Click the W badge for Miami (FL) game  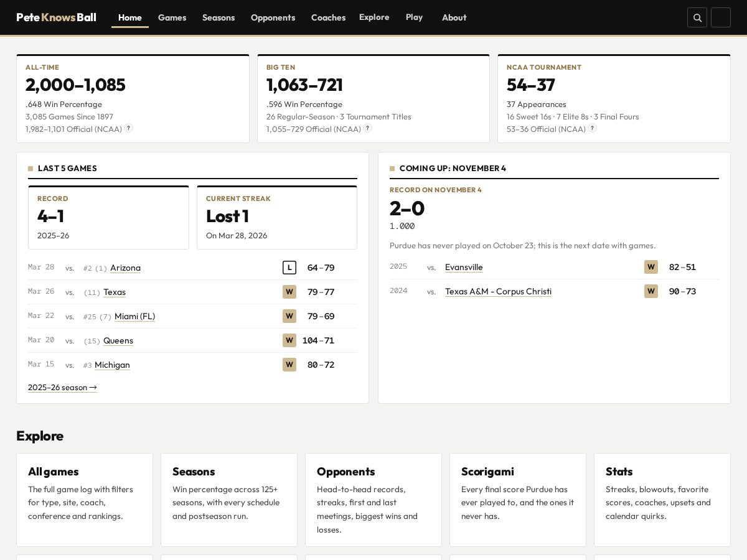289,316
